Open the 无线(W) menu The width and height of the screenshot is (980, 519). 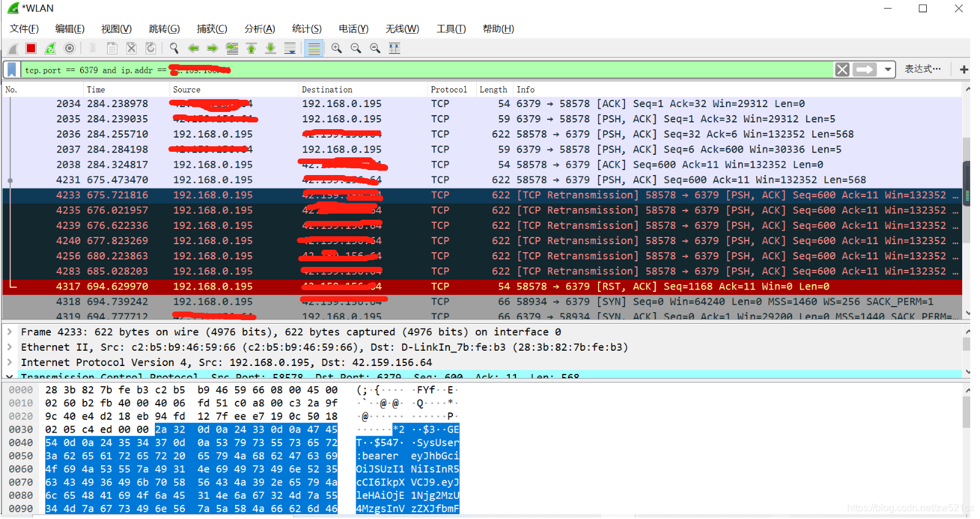(402, 29)
